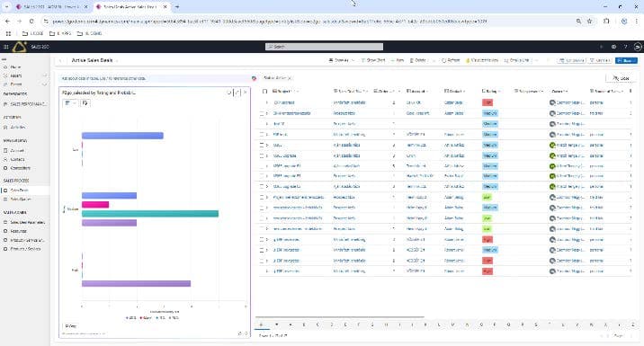Open the Show As dropdown
Viewport: 644px width, 346px height.
coord(342,60)
